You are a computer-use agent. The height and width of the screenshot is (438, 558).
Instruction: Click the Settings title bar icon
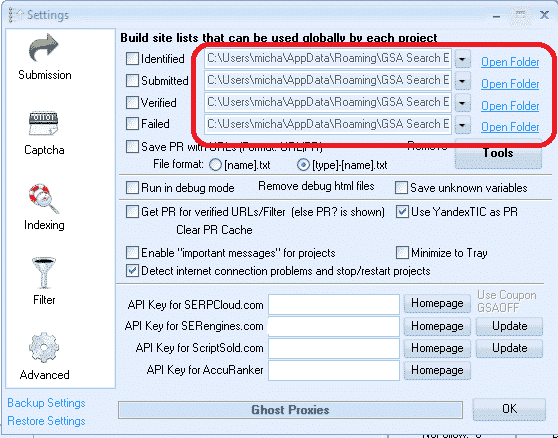pyautogui.click(x=15, y=15)
